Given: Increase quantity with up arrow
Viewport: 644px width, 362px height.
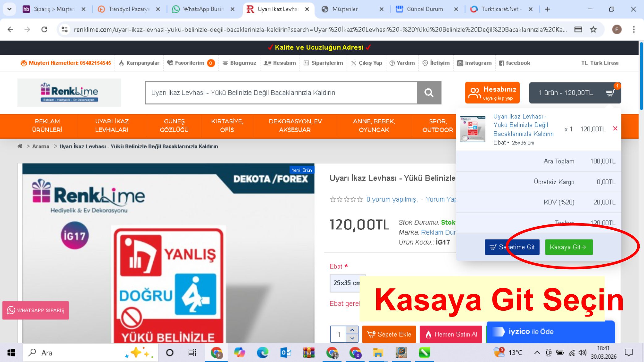Looking at the screenshot, I should [352, 330].
